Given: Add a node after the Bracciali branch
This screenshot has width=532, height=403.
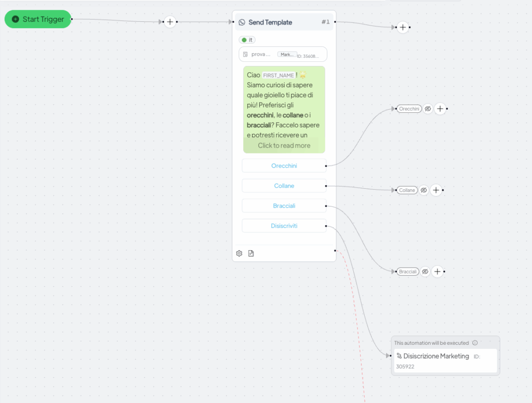Looking at the screenshot, I should (437, 271).
